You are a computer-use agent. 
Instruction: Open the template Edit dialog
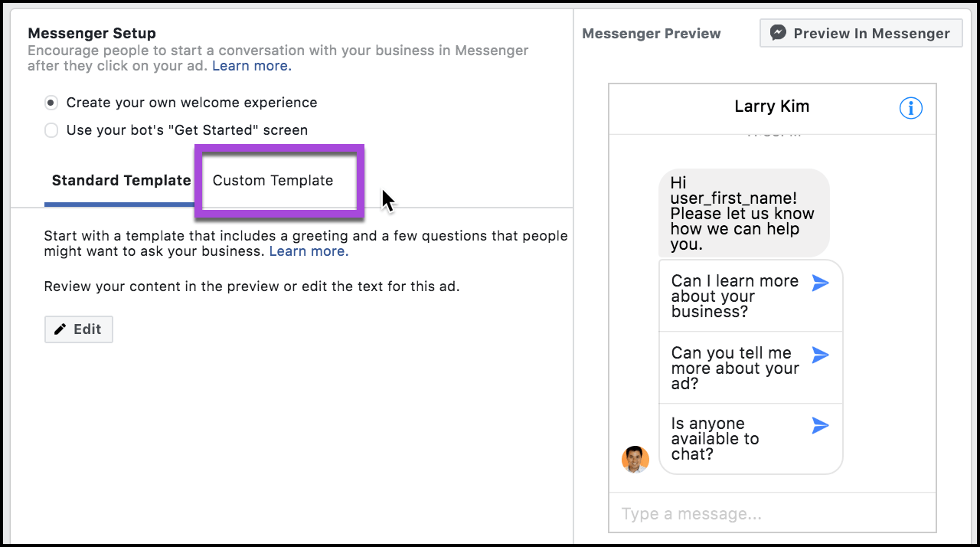79,329
